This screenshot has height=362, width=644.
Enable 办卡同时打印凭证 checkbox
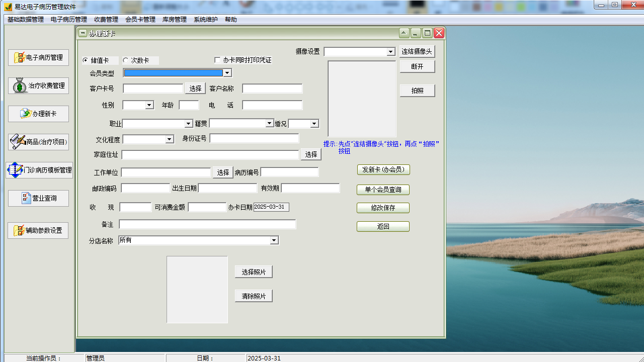[217, 60]
